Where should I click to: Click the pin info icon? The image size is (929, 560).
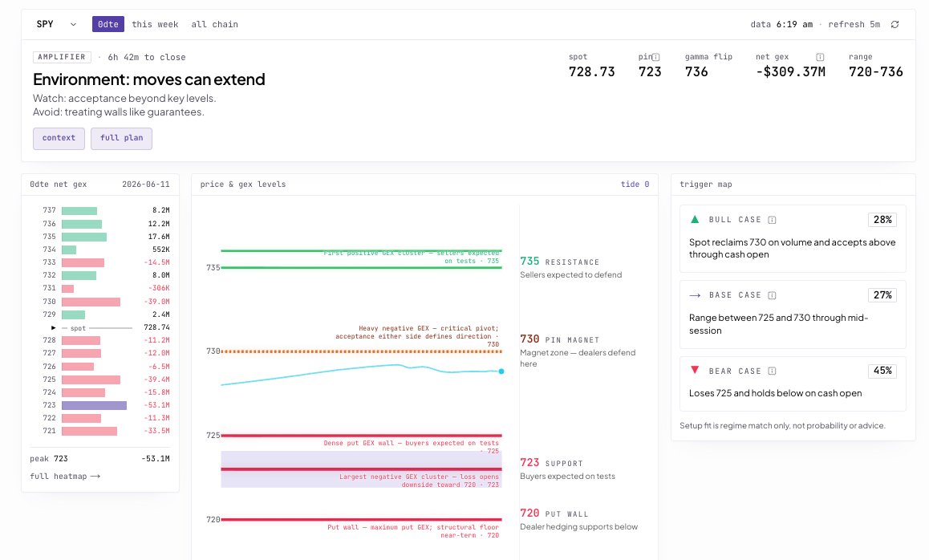click(x=656, y=57)
